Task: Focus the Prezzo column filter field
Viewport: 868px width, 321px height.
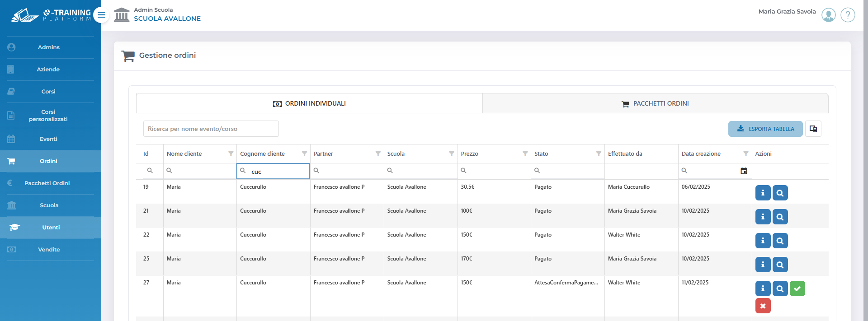Action: pos(495,171)
